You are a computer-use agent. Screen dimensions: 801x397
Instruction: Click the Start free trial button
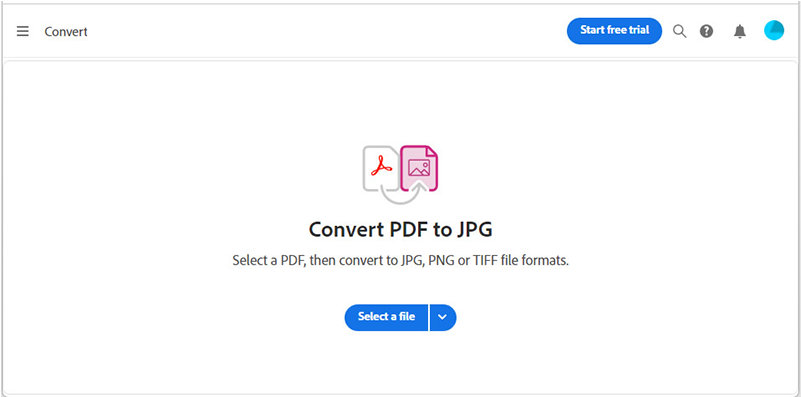614,31
